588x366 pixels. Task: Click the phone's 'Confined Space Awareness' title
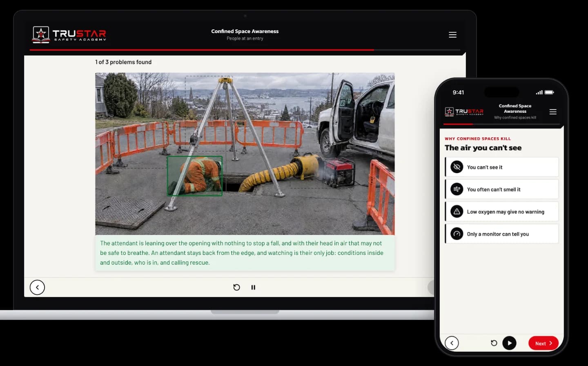tap(515, 108)
